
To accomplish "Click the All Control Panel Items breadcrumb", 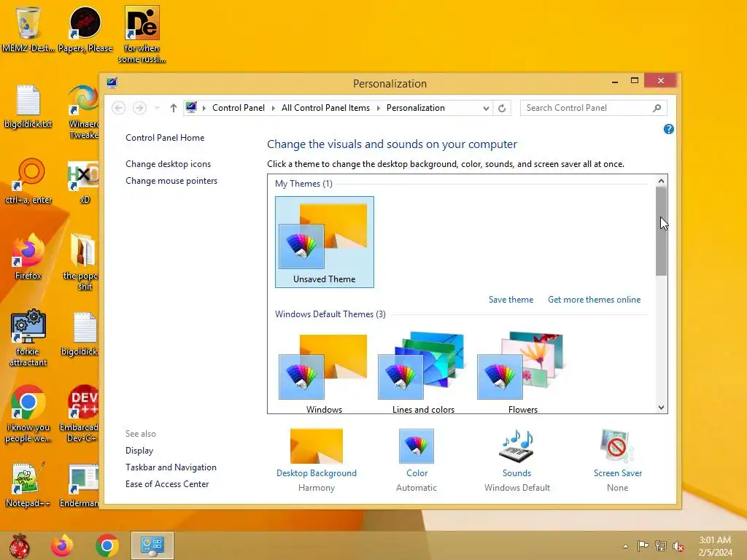I will [325, 108].
